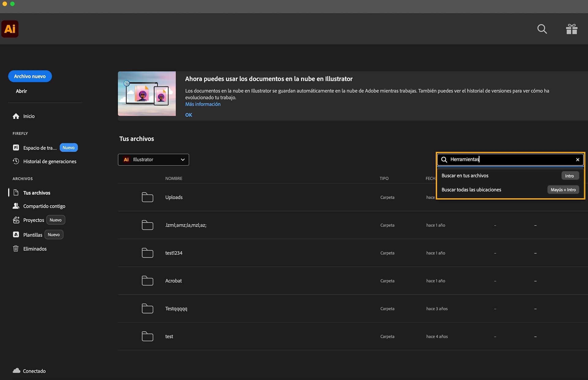Create a new file with Archivo nuevo

click(30, 76)
